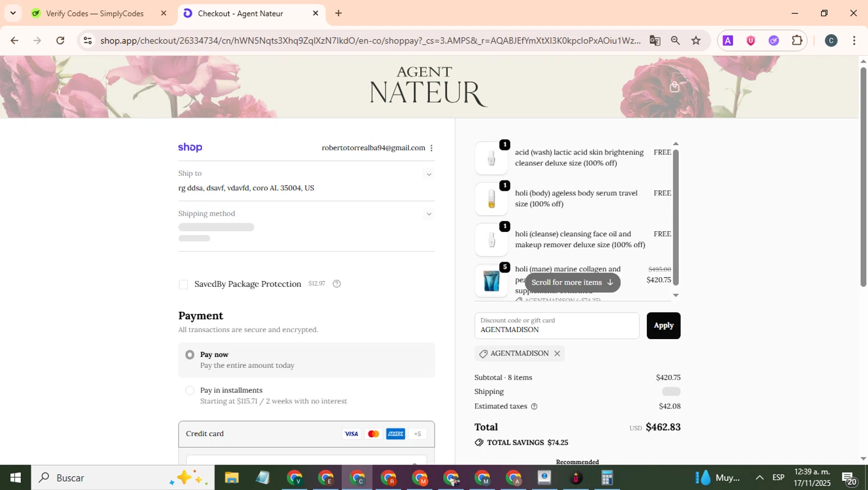Close the Verify Codes tab
Screen dimensions: 868x490
click(164, 13)
